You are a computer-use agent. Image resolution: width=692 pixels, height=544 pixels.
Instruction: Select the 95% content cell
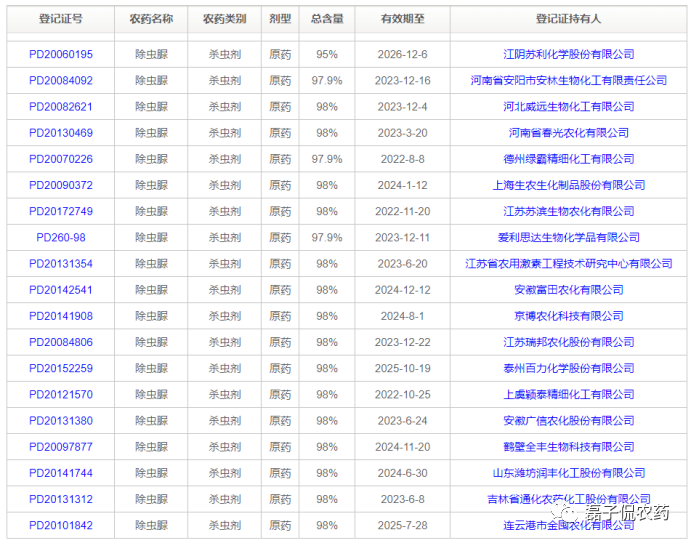[327, 54]
